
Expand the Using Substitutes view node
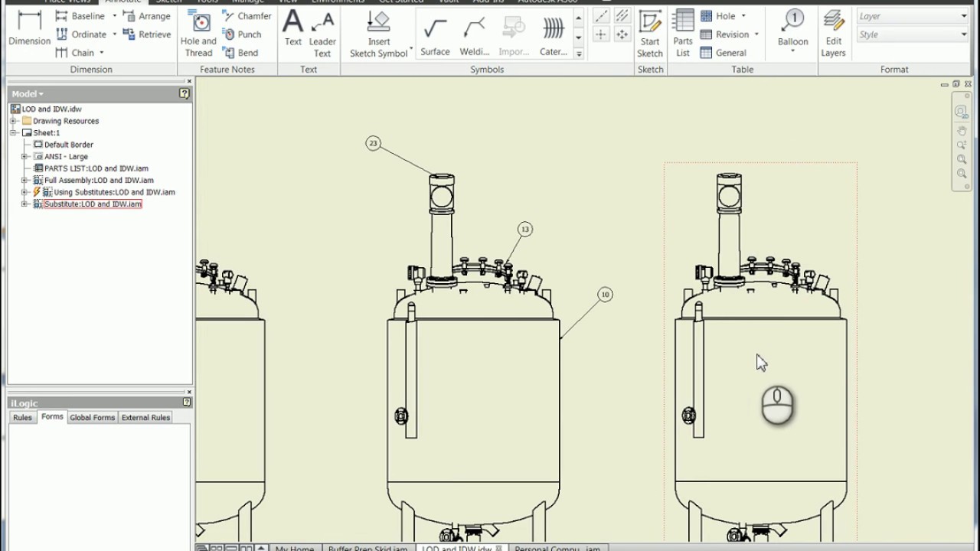24,192
